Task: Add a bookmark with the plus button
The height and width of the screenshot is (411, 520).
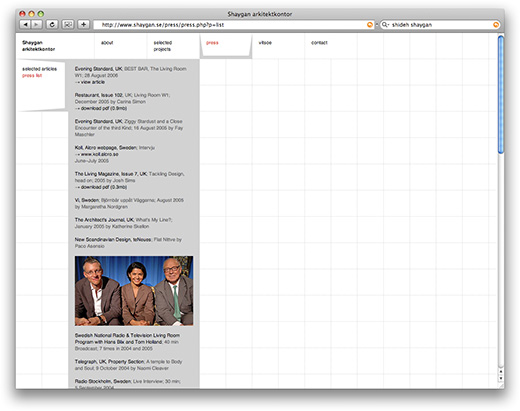Action: [84, 24]
